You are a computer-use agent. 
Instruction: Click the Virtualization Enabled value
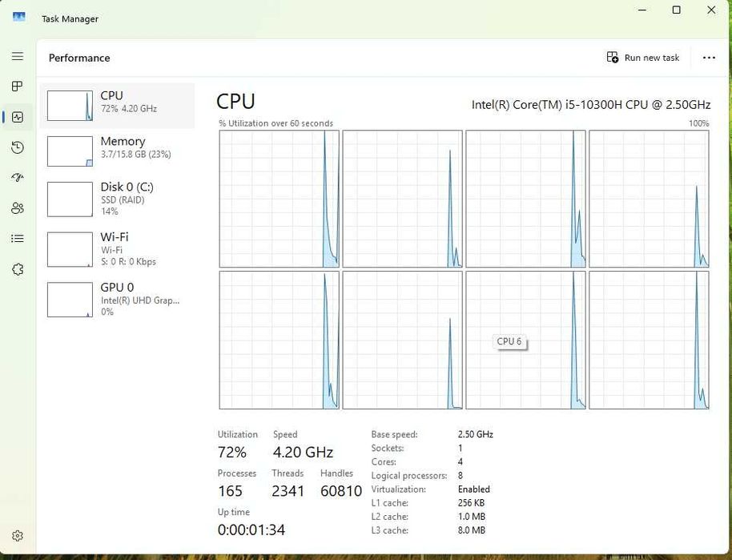click(474, 489)
